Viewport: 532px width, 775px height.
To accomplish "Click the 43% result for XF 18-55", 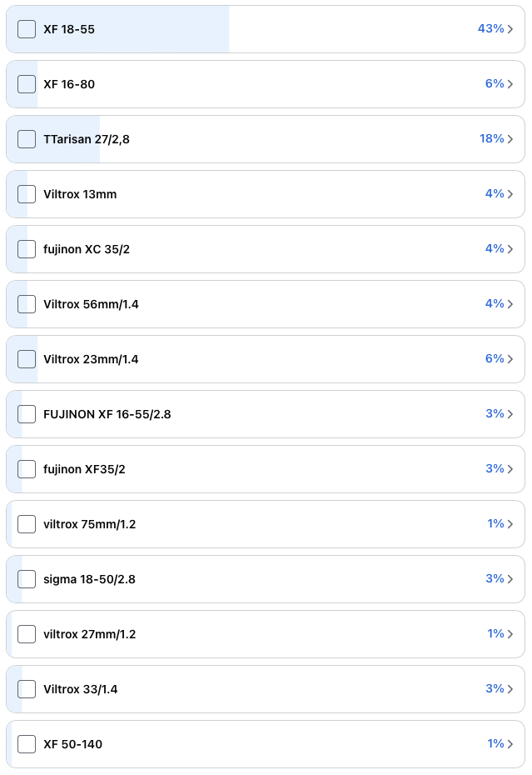I will (490, 29).
